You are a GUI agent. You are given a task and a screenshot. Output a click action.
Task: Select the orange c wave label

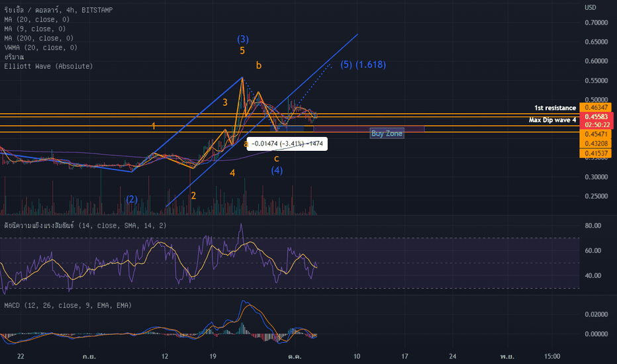[277, 159]
